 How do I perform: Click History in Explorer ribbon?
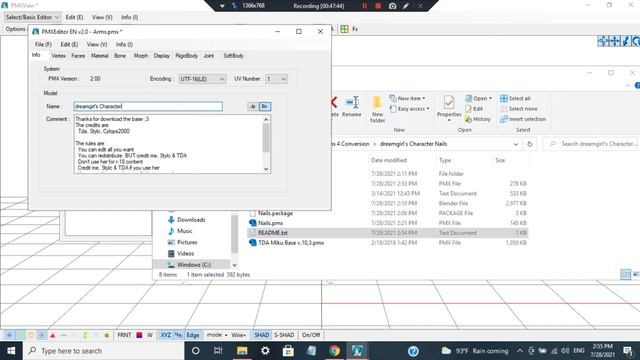478,119
